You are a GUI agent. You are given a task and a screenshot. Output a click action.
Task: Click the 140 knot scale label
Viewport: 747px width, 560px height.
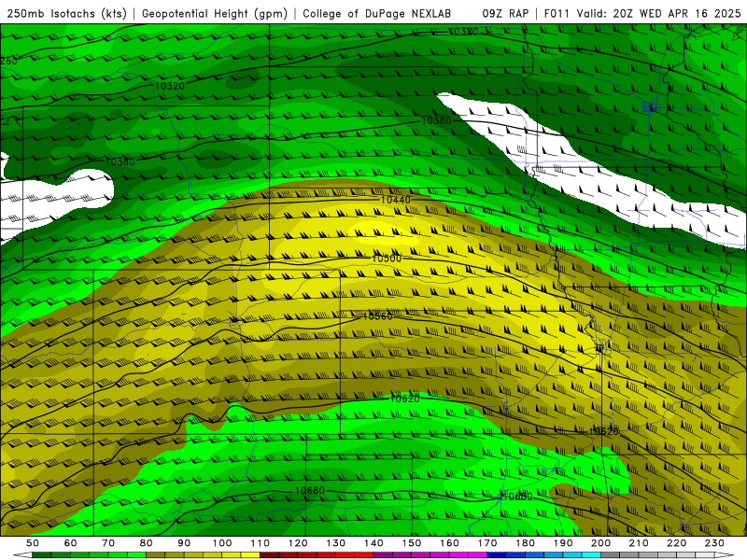374,543
